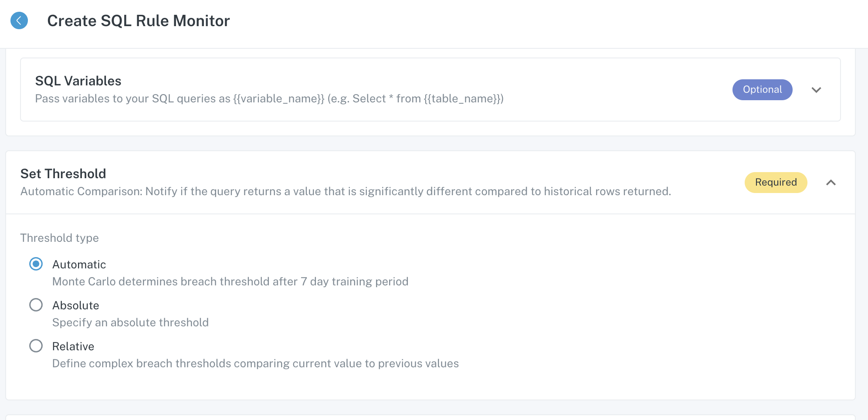Click the SQL variables syntax hint text
This screenshot has width=868, height=420.
(x=269, y=99)
